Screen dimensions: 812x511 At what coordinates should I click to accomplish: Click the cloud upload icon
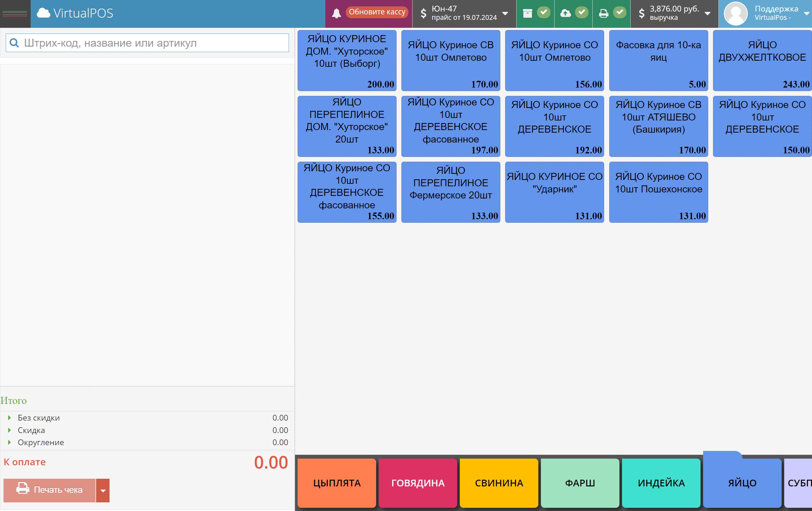coord(566,13)
